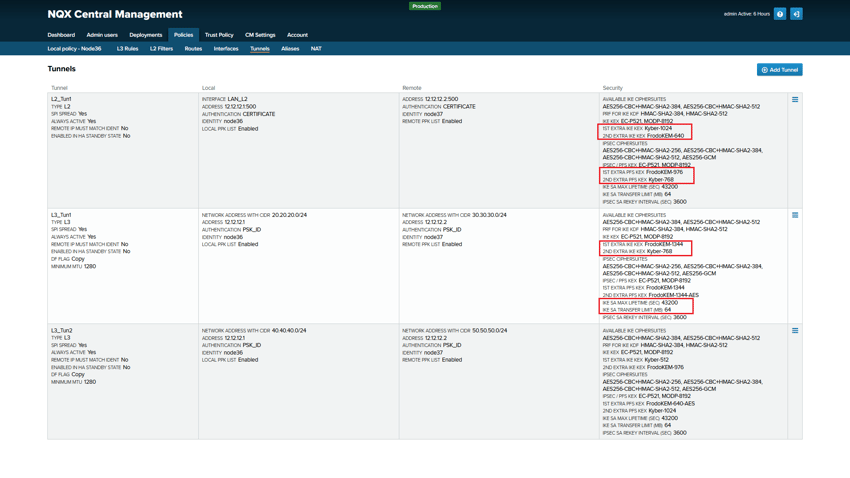Click the help question mark icon

780,14
